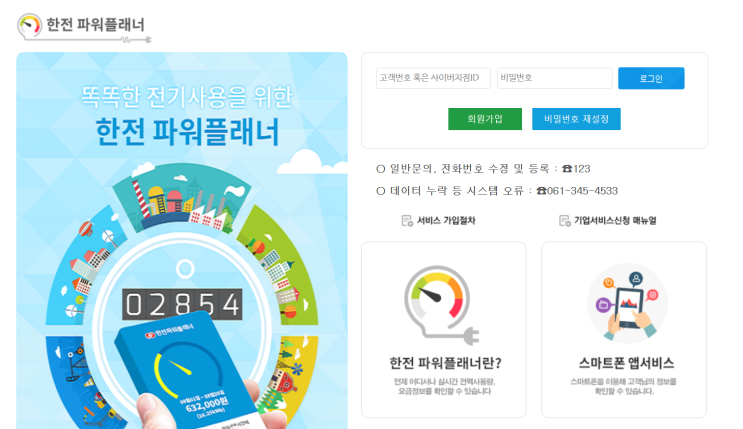Click the 한전 파워플래너 header title text
The height and width of the screenshot is (429, 743).
click(x=95, y=24)
